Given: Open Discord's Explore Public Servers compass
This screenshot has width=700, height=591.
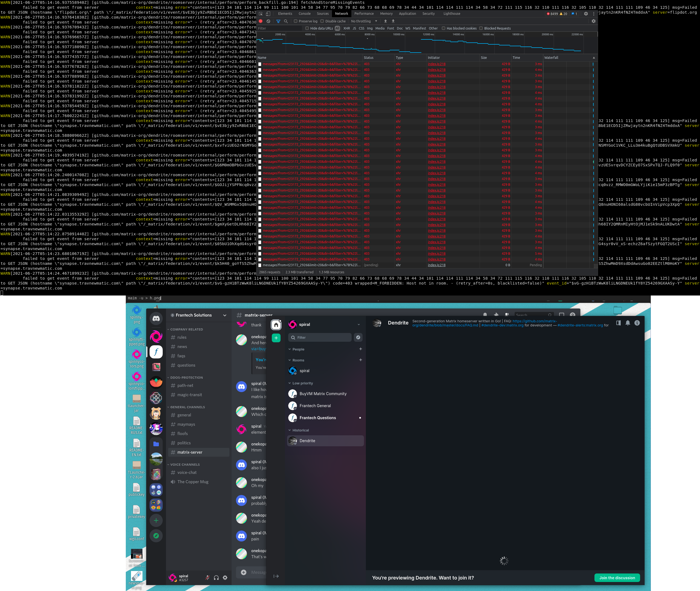Looking at the screenshot, I should (156, 536).
